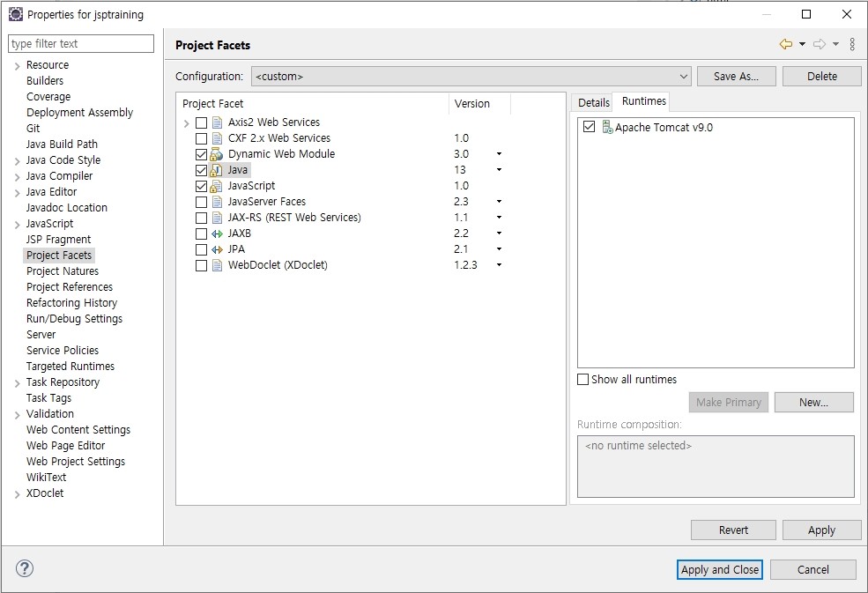Click the JAX-RS facet document icon
Viewport: 868px width, 593px height.
(x=218, y=218)
